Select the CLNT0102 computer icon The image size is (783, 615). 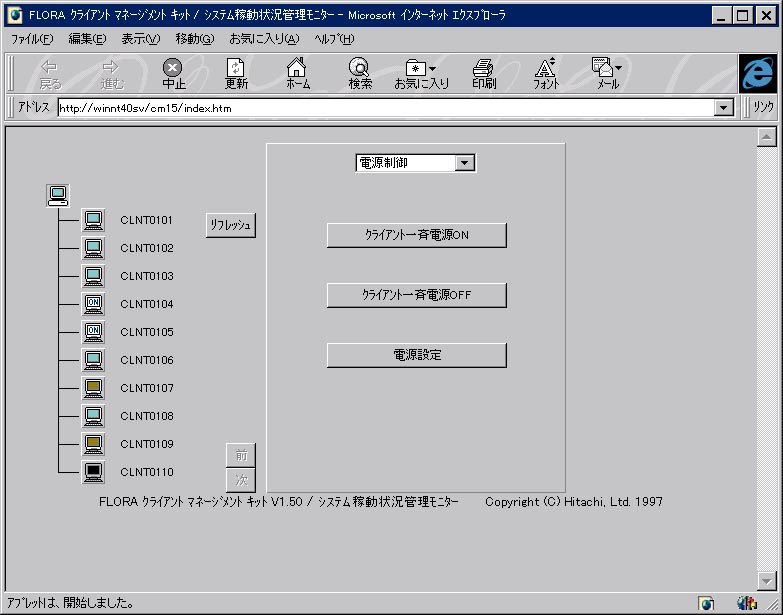(93, 248)
